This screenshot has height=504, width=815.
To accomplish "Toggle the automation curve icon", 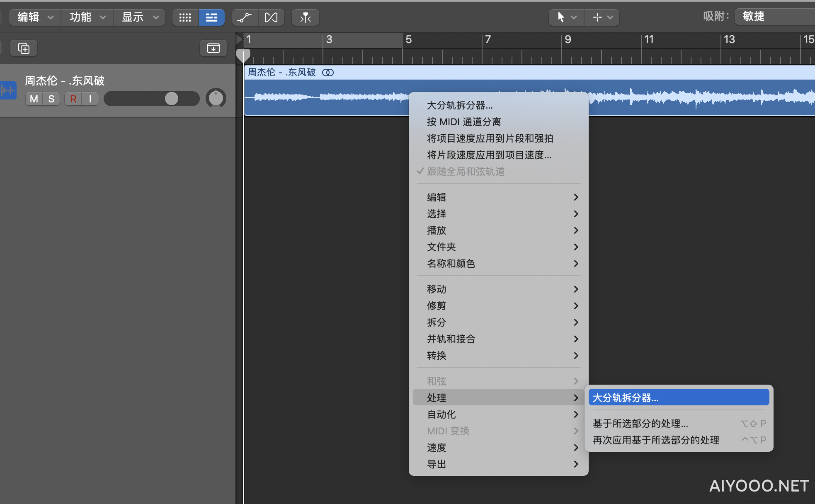I will [x=245, y=17].
